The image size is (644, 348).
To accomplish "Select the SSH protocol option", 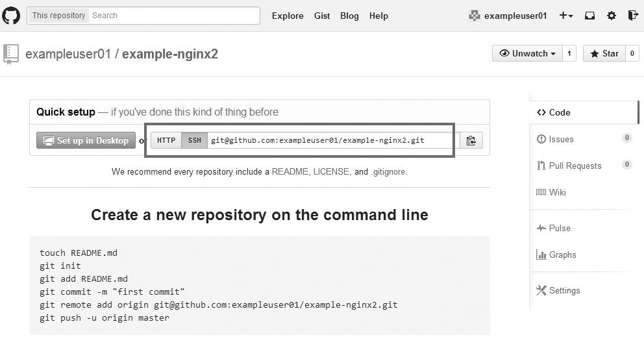I will tap(195, 140).
